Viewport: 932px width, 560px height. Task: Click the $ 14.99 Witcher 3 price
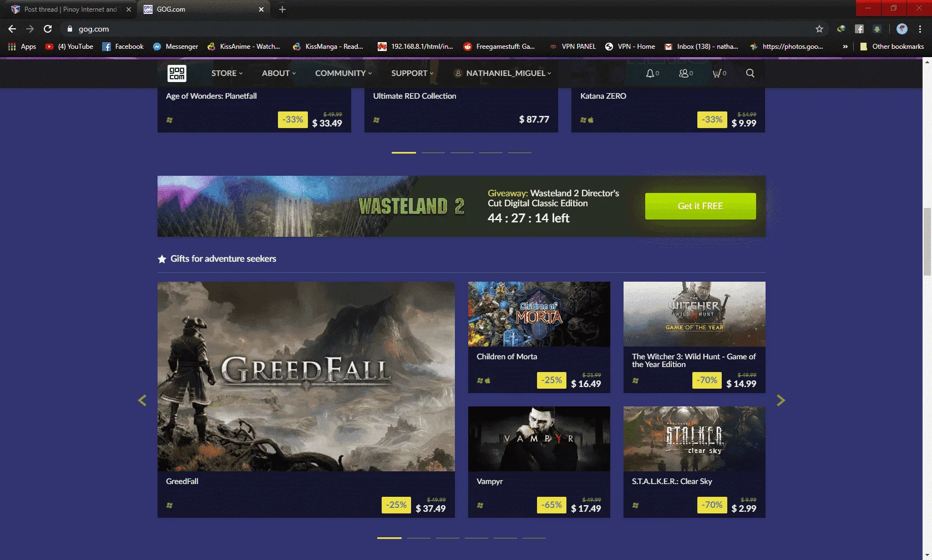click(741, 384)
